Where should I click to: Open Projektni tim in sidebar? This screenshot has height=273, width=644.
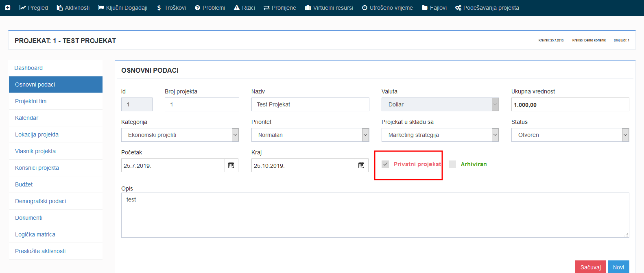[31, 101]
